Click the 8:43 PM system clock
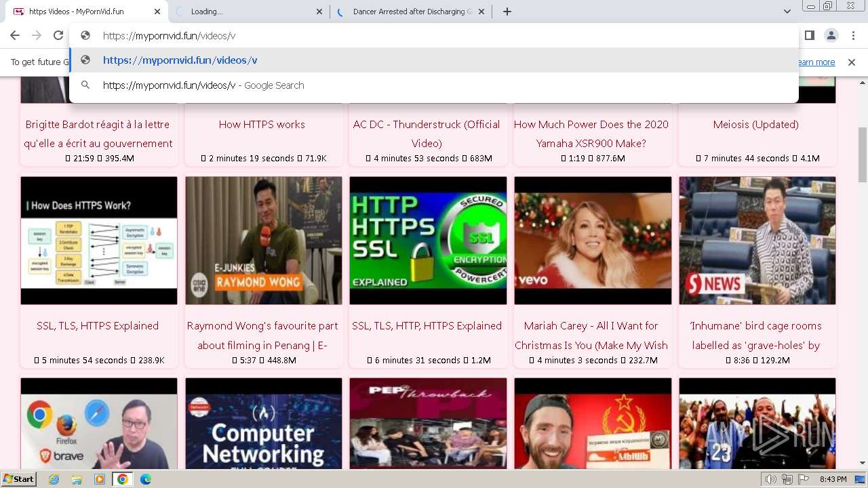Screen dimensions: 868x488 click(833, 479)
